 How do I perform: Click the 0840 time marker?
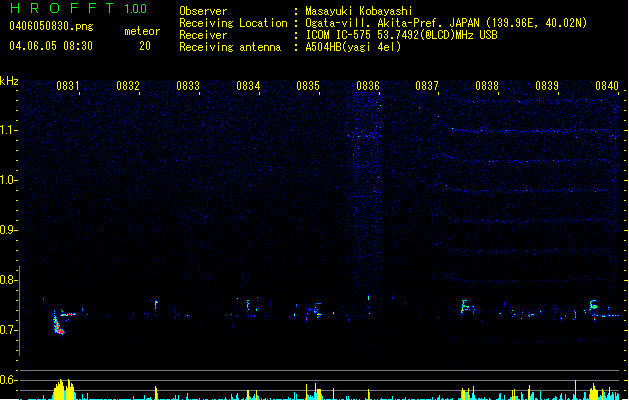point(607,86)
